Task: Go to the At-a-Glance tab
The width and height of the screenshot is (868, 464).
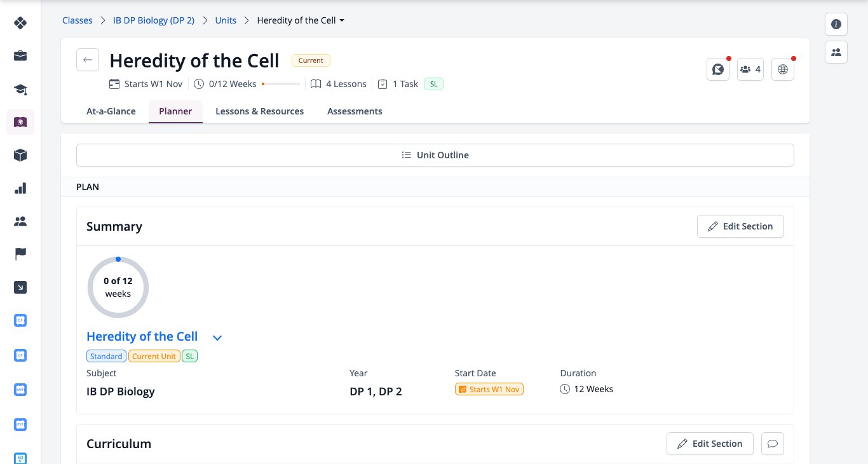Action: pyautogui.click(x=111, y=111)
